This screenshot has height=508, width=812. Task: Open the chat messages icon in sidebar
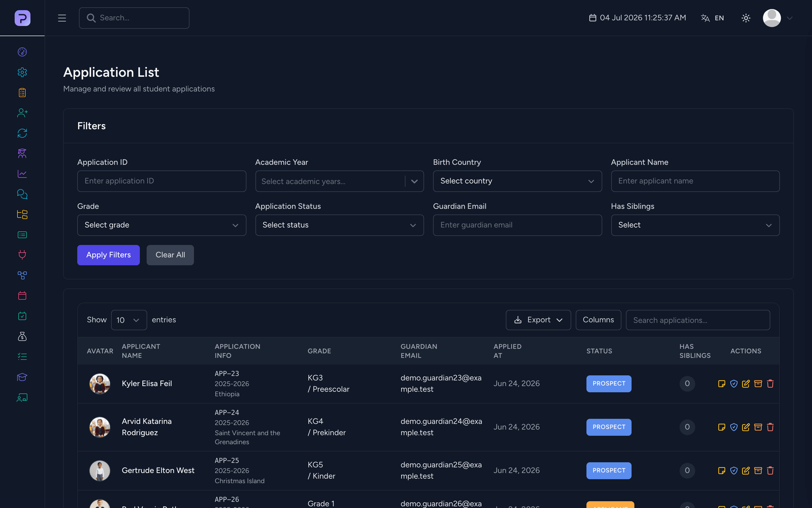(x=22, y=194)
